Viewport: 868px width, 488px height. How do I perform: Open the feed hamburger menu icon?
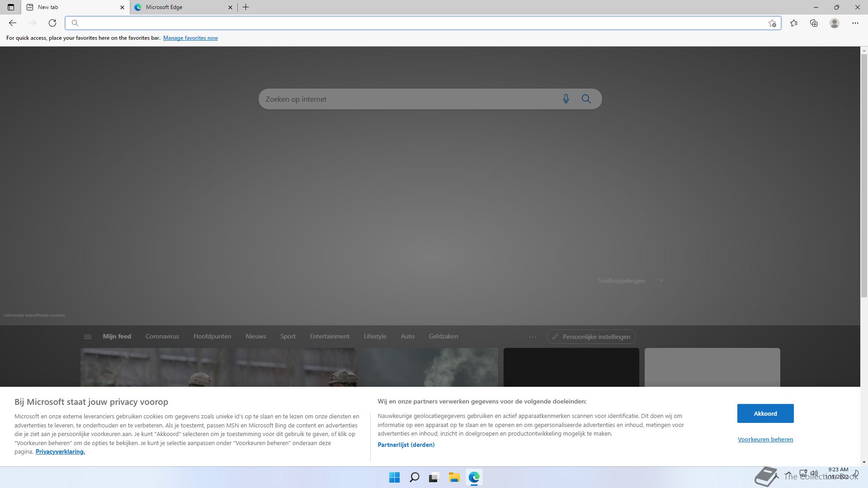point(88,337)
